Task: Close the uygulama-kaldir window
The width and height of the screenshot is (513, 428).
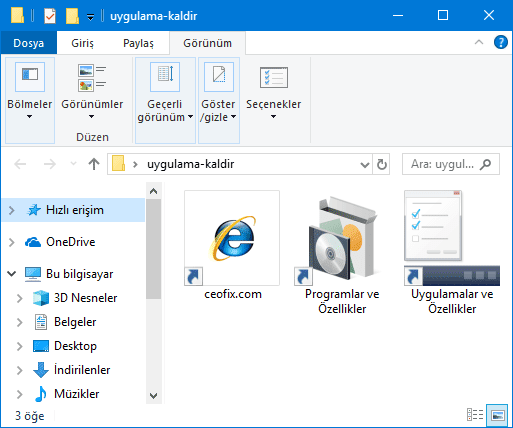Action: tap(489, 15)
